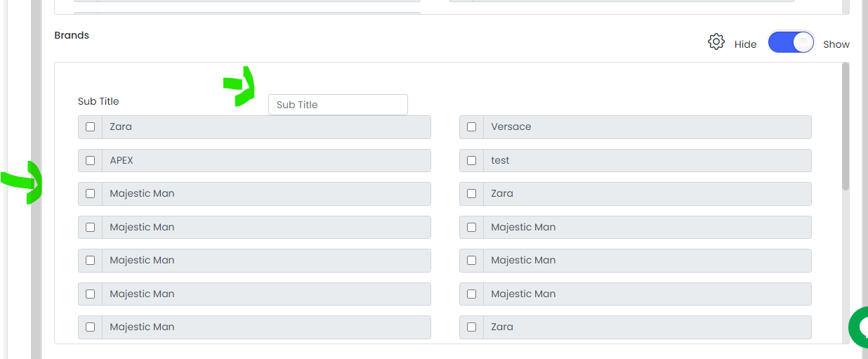
Task: Enable the 'test' brand checkbox
Action: click(471, 161)
